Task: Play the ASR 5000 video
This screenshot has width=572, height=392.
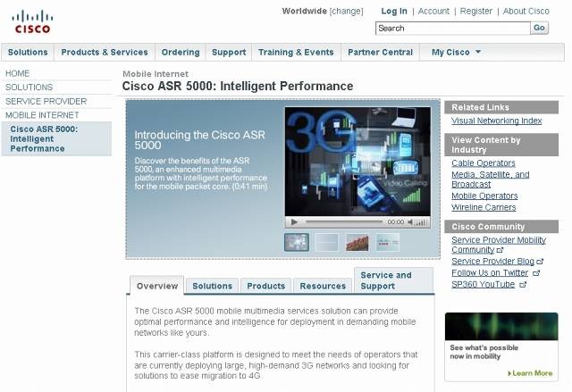Action: click(x=294, y=221)
